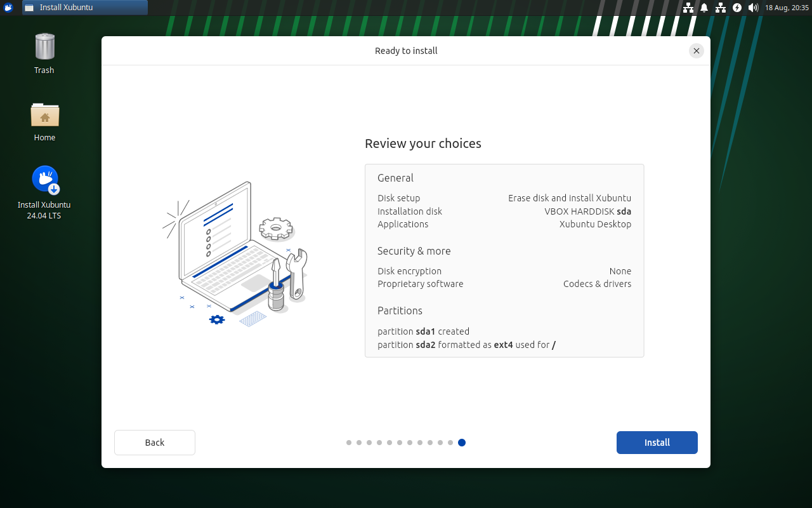Click the 'Xubuntu Desktop' value
Screen dimensions: 812x508
coord(596,224)
